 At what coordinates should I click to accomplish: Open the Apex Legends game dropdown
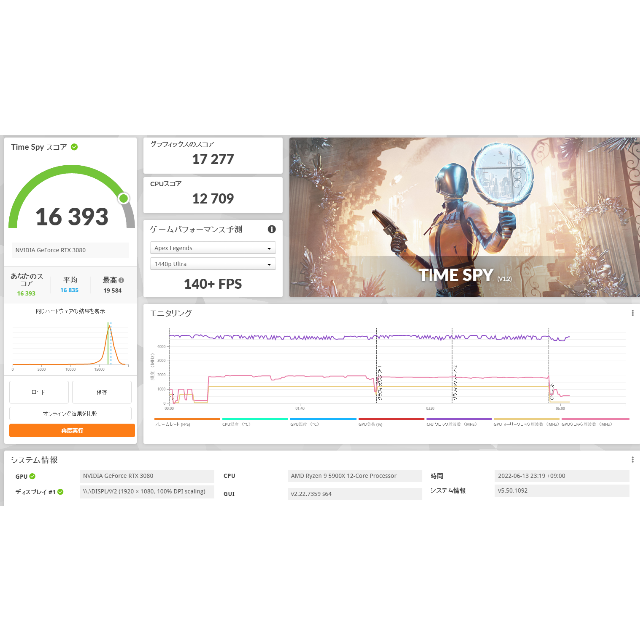coord(213,248)
